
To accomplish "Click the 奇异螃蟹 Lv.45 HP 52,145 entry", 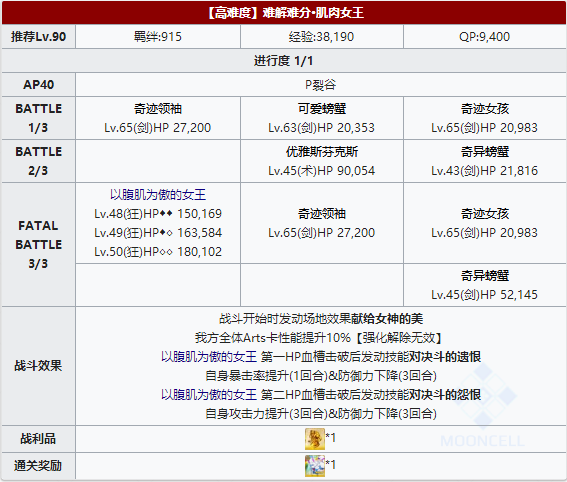I will point(485,285).
